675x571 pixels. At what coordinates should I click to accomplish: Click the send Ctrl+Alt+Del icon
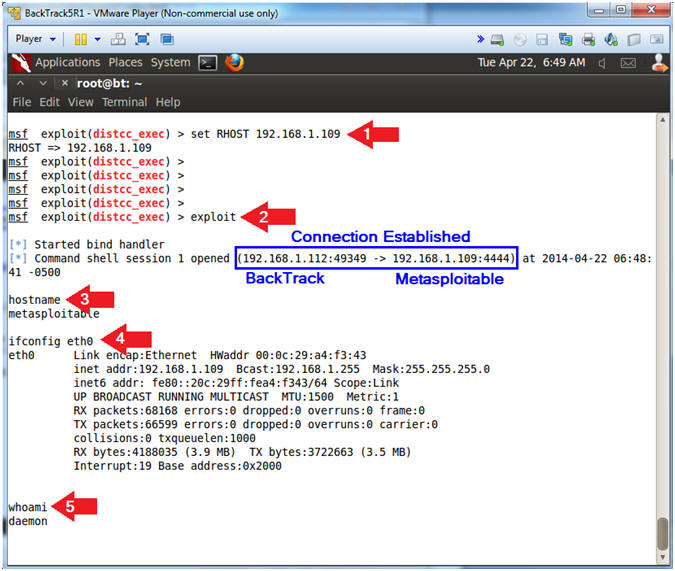[118, 40]
